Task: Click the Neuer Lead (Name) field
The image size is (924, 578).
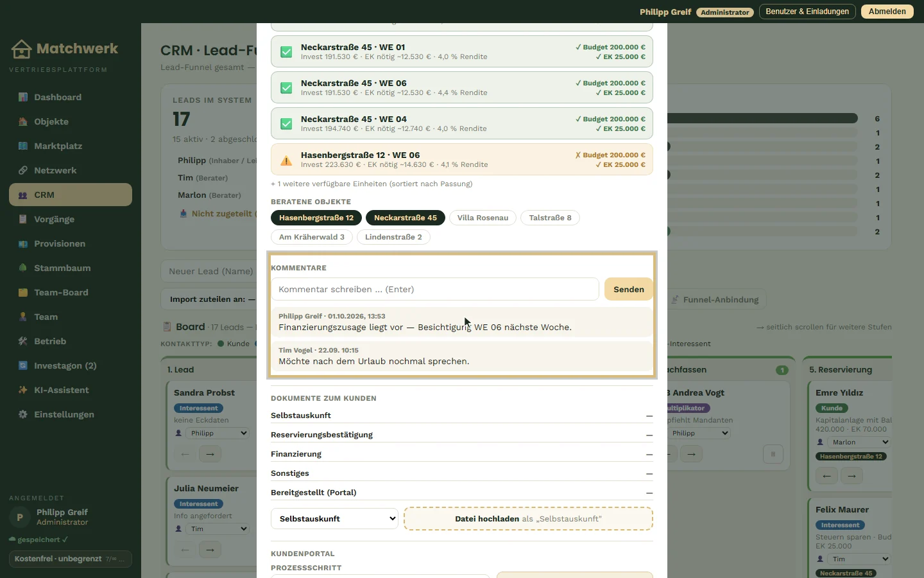Action: (209, 272)
